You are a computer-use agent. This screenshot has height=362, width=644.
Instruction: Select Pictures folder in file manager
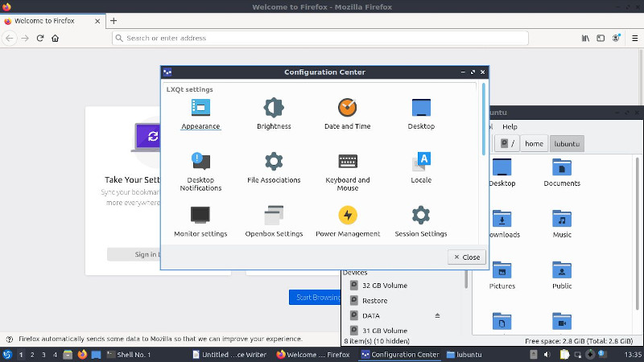(502, 275)
